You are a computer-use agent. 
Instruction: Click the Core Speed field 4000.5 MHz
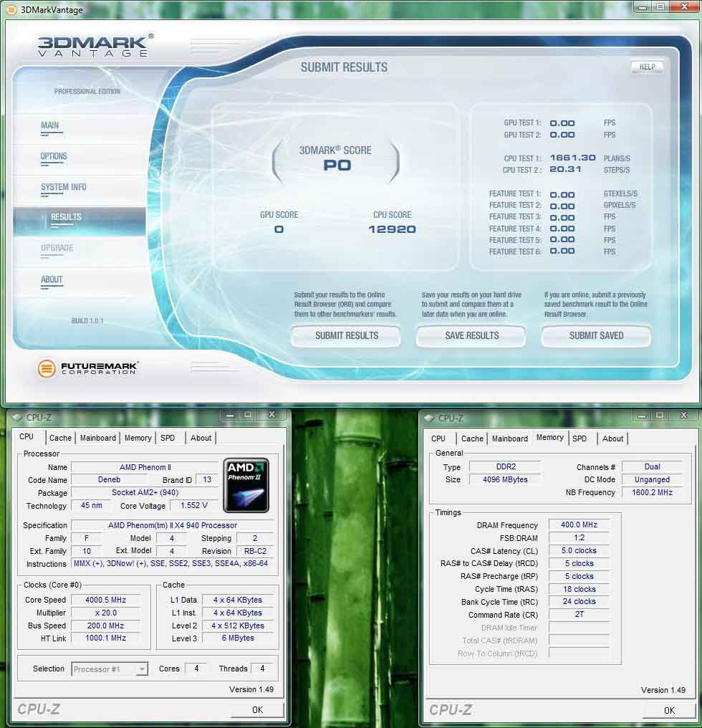tap(106, 600)
